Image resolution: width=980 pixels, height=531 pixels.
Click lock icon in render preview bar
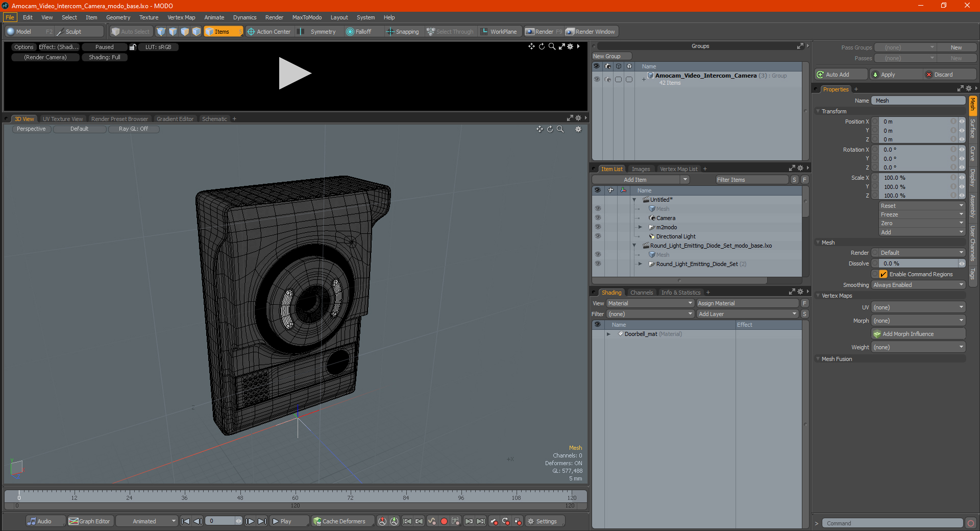(133, 47)
